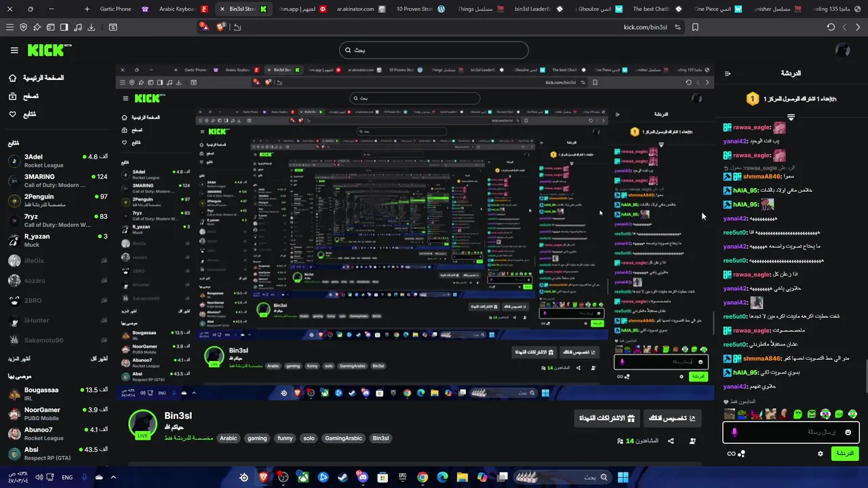Screen dimensions: 868x488
Task: Open recommended Bougassaa channel
Action: pyautogui.click(x=58, y=394)
